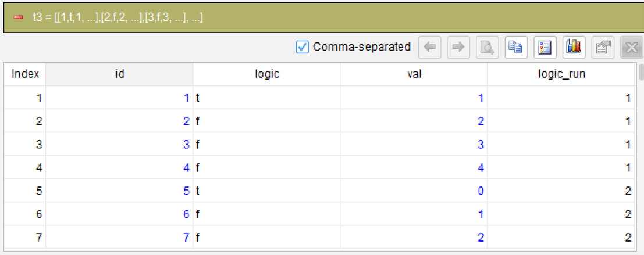Viewport: 644px width, 255px height.
Task: Copy table data with the copy icon
Action: pos(516,47)
